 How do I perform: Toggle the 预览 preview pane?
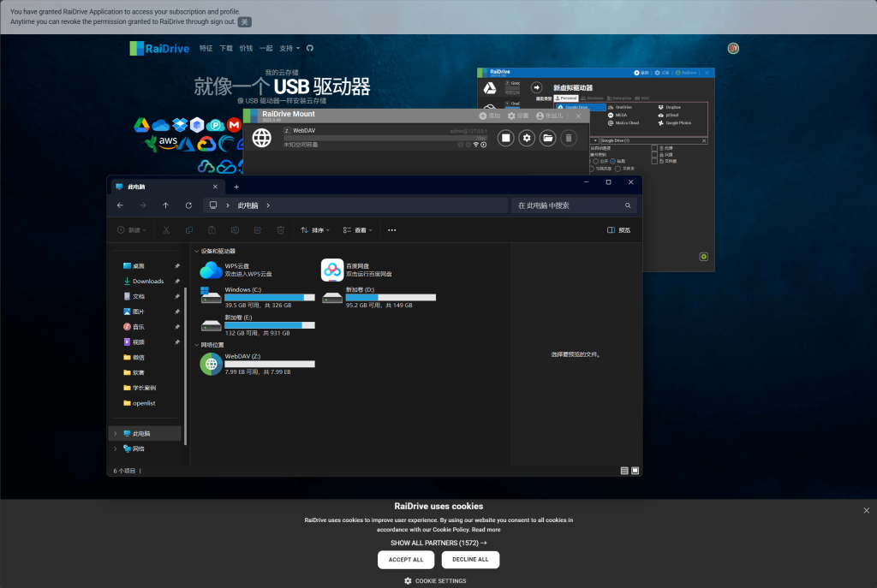click(618, 230)
